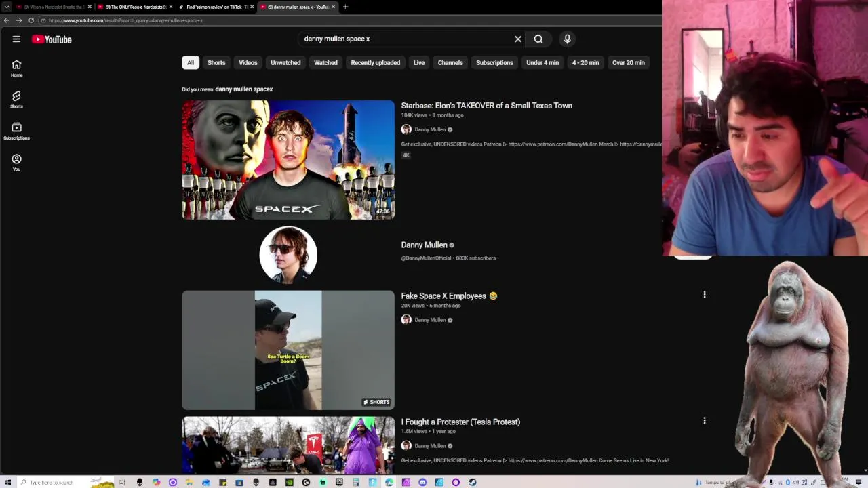Close the danny mullen space x tab
This screenshot has width=868, height=488.
pyautogui.click(x=333, y=7)
